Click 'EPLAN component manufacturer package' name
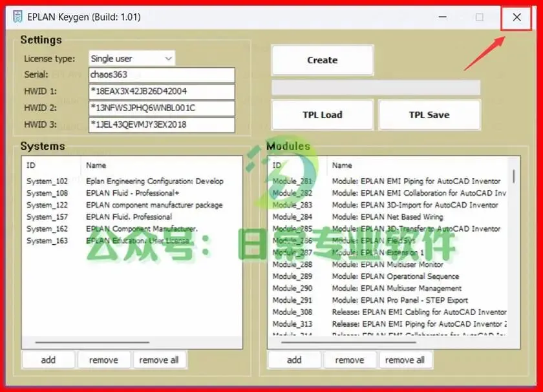543x392 pixels. [154, 205]
